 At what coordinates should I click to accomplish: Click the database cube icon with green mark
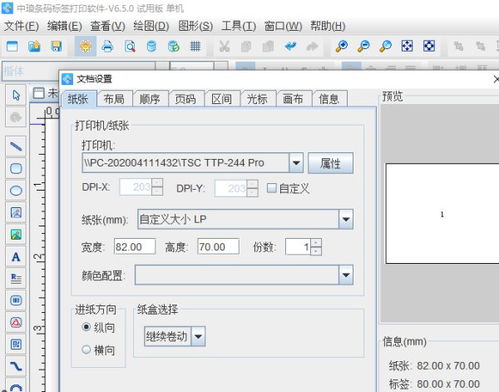173,46
